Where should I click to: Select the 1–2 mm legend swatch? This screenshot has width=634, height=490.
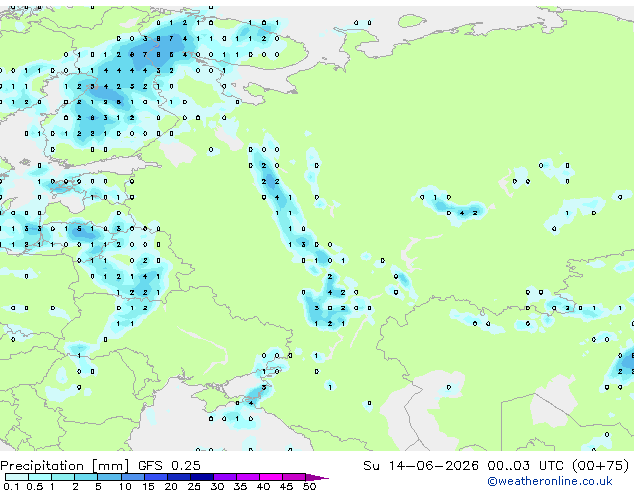coord(63,477)
